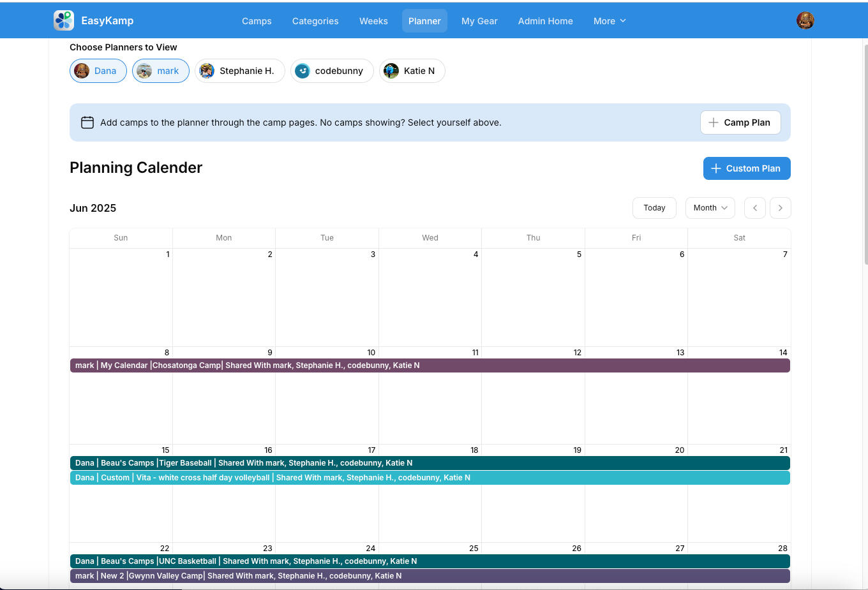The height and width of the screenshot is (590, 868).
Task: Expand the More navigation menu
Action: 609,21
